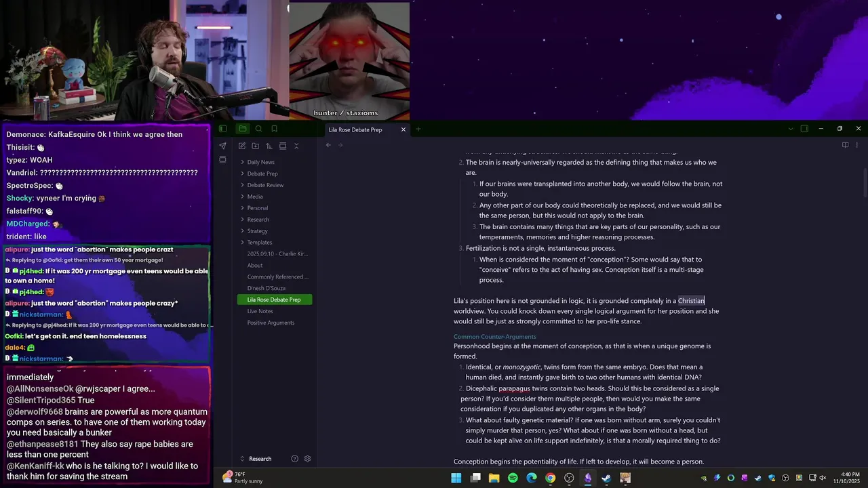Click the Common Counter-Arguments heading
The width and height of the screenshot is (868, 488).
pyautogui.click(x=495, y=337)
